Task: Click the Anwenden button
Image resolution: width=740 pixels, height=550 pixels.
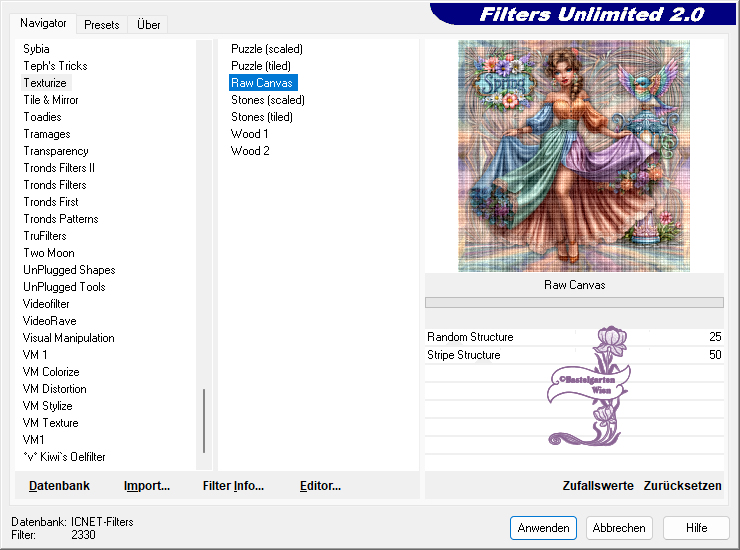Action: [544, 528]
